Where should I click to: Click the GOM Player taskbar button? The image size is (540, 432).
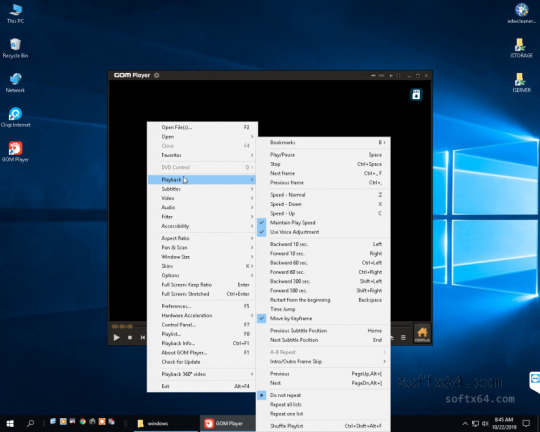click(227, 423)
